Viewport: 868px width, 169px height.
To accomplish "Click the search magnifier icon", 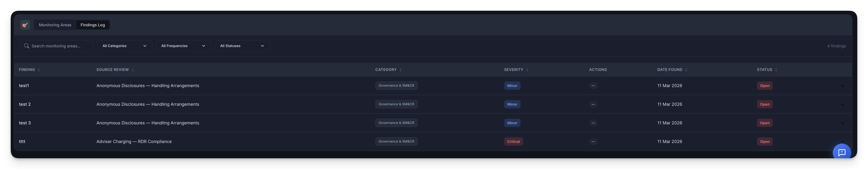I will (26, 46).
